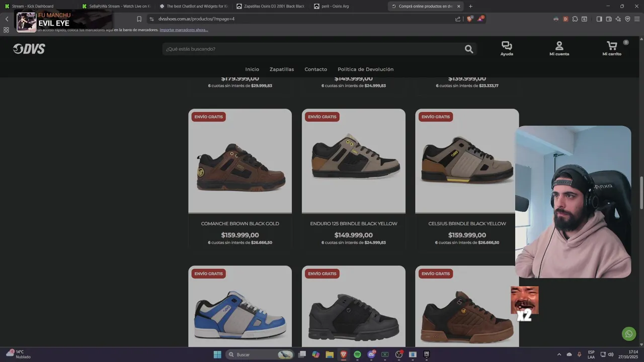Open Política de Devolución menu item
The width and height of the screenshot is (644, 362).
[x=366, y=69]
